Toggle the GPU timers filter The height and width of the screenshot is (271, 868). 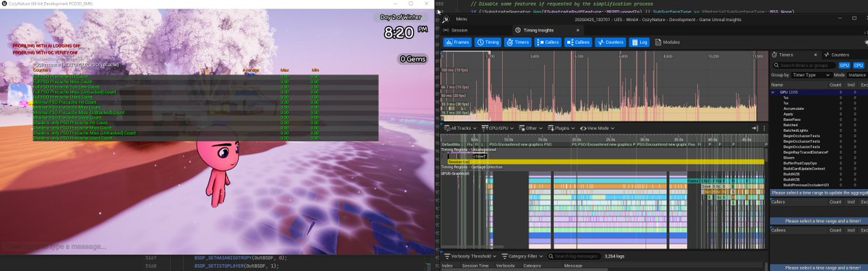pyautogui.click(x=845, y=65)
